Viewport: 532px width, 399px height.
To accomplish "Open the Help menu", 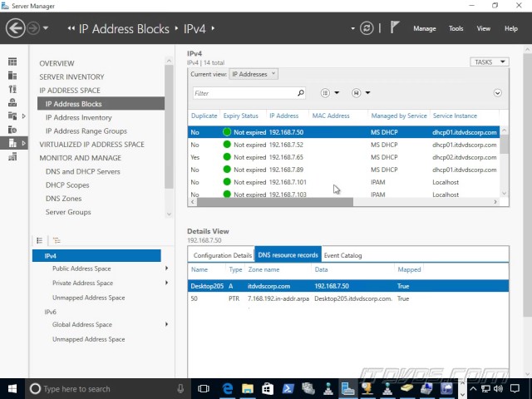I will click(510, 28).
